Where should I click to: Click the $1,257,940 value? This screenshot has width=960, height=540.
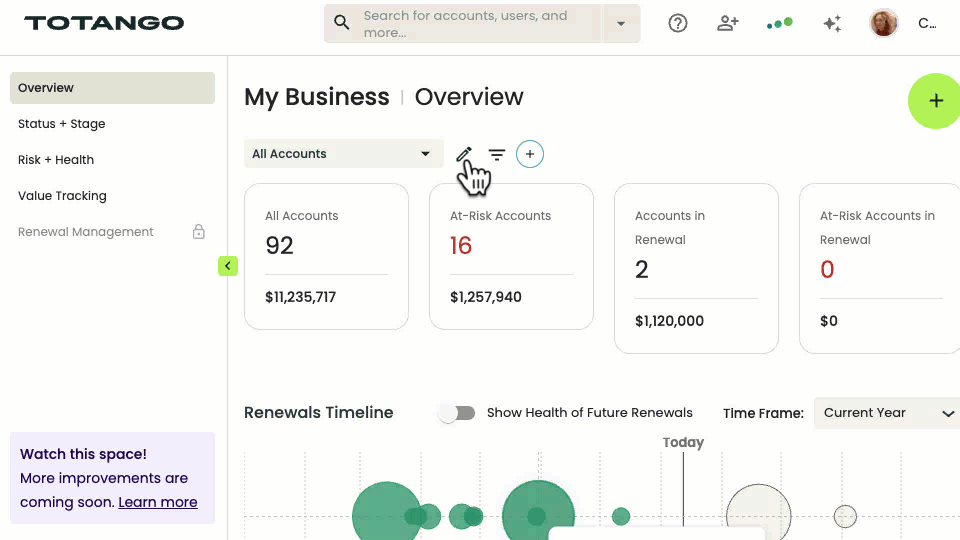[x=486, y=297]
